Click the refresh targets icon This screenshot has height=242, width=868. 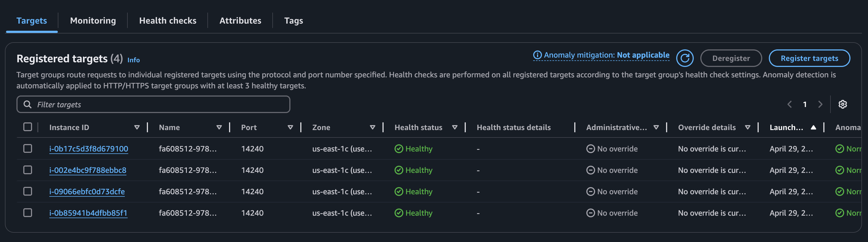[684, 58]
